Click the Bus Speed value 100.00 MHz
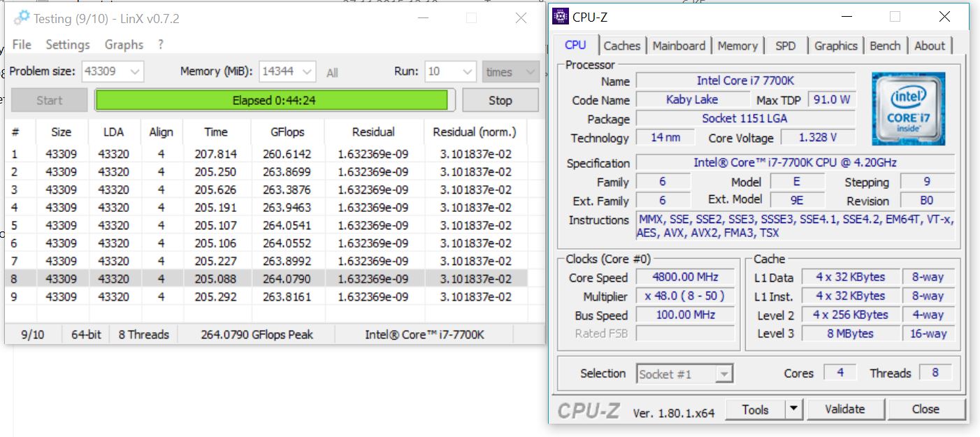 685,315
